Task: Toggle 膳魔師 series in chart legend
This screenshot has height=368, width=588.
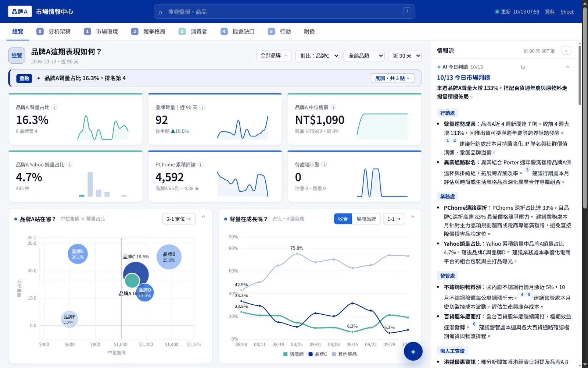Action: [294, 354]
